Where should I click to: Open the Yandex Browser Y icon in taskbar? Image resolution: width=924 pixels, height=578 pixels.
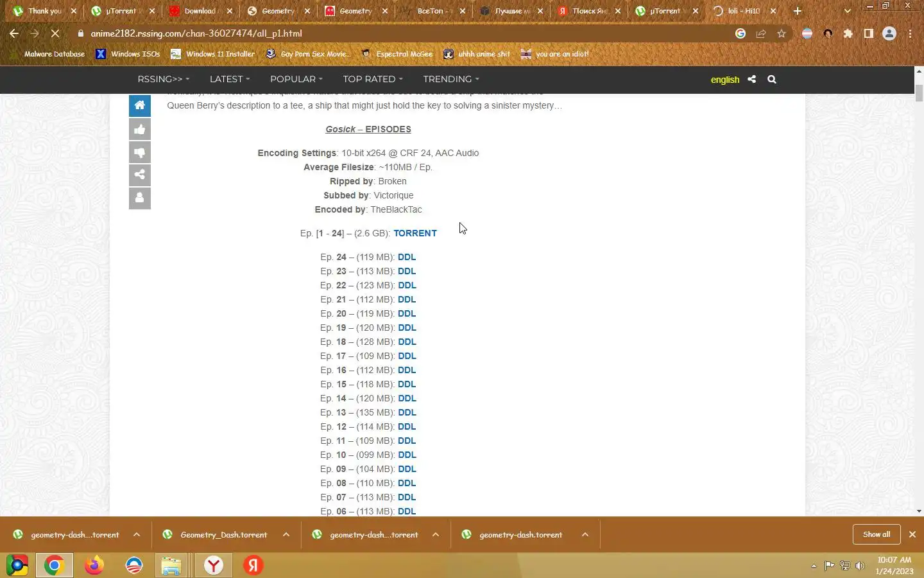pos(214,565)
